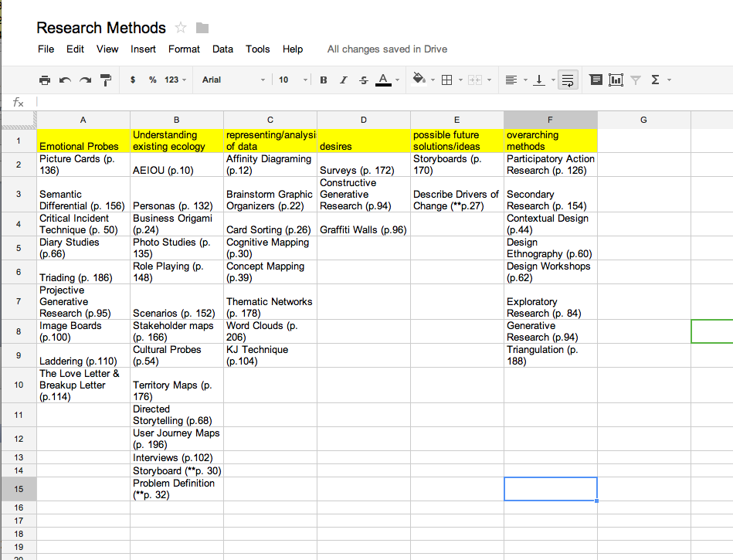This screenshot has width=733, height=560.
Task: Toggle italic formatting
Action: tap(343, 80)
